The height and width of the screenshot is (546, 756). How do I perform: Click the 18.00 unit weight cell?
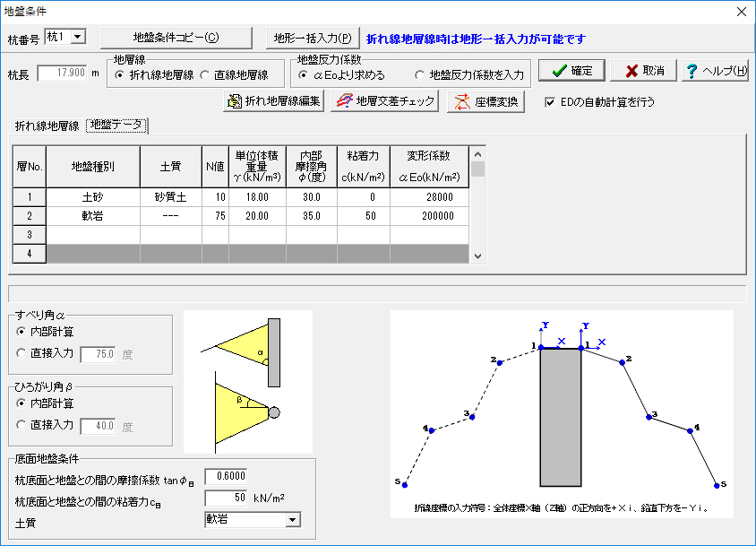click(257, 197)
